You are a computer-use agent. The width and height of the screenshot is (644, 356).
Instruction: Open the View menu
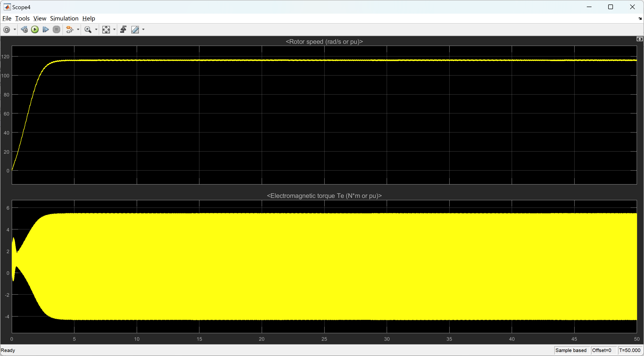tap(40, 19)
